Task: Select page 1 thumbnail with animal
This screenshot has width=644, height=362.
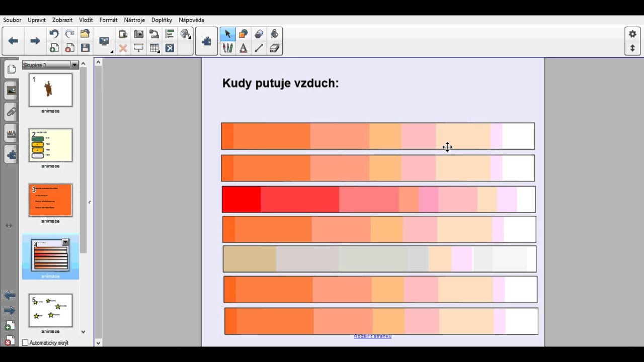Action: pyautogui.click(x=50, y=90)
